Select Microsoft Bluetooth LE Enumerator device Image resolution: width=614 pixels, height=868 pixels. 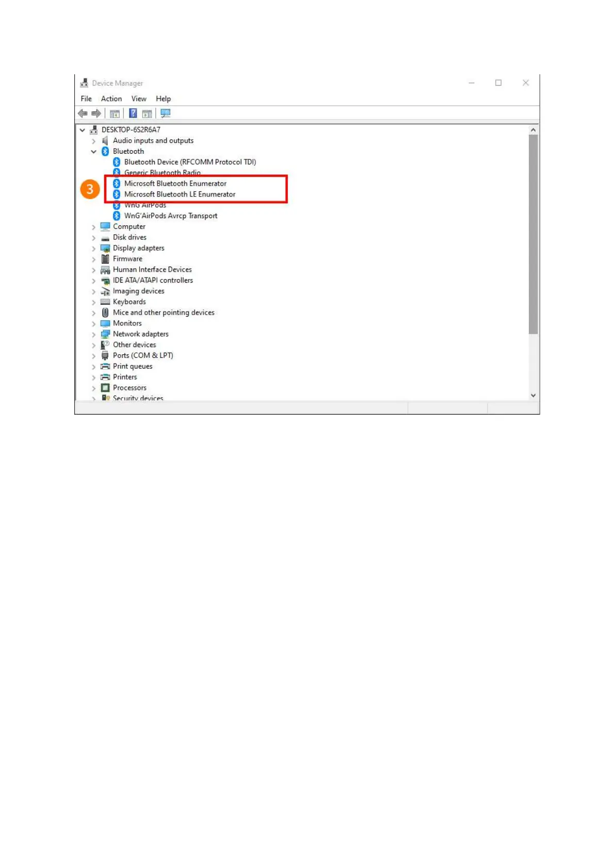pos(180,194)
